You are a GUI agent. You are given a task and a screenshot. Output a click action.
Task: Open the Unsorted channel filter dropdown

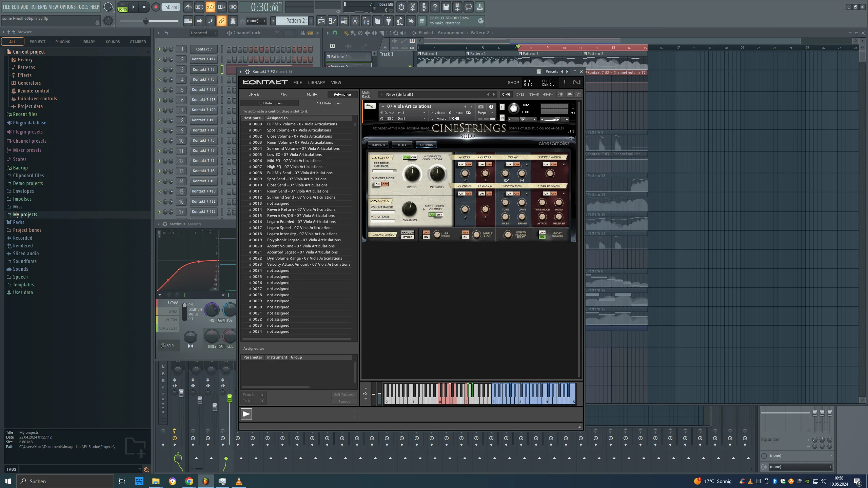pos(203,33)
